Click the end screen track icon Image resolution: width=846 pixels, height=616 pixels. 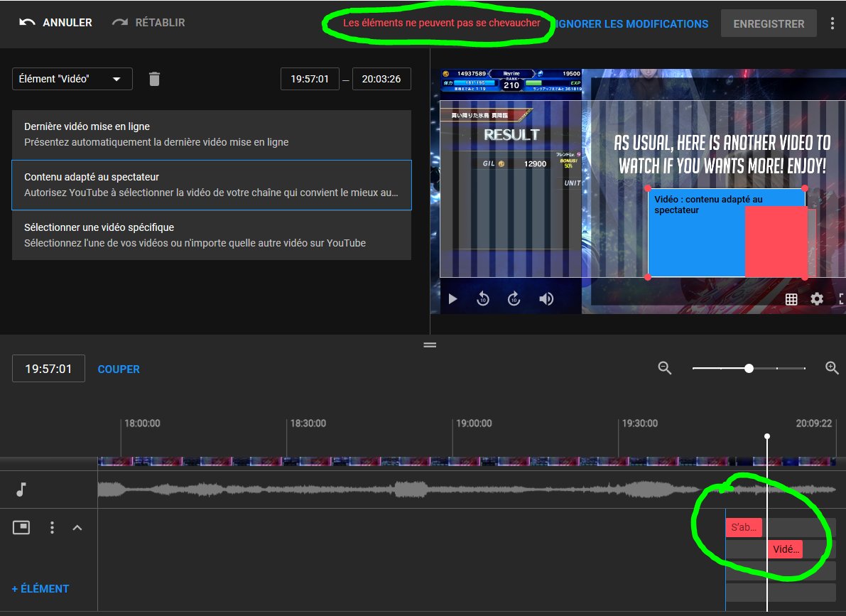[21, 527]
